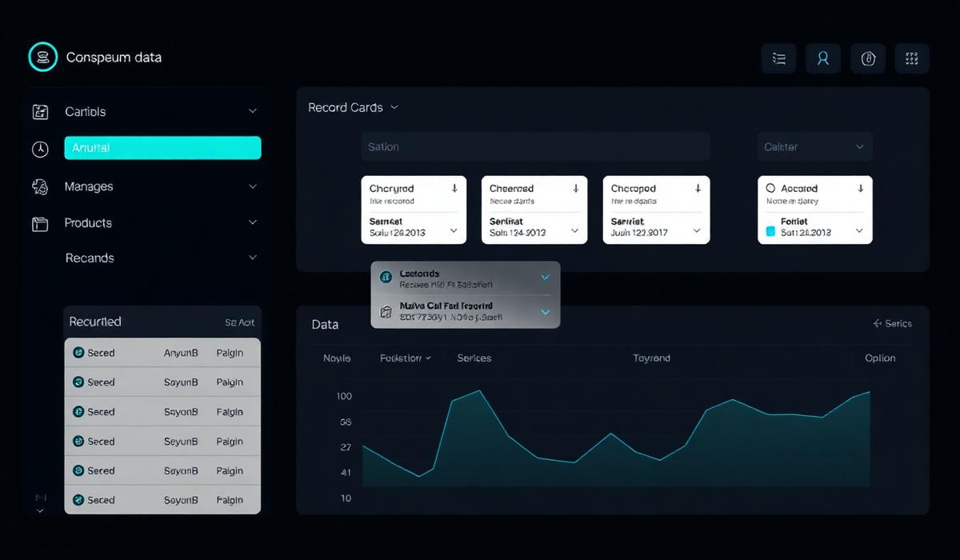960x560 pixels.
Task: Click the cyan color swatch on the Acaated card
Action: pyautogui.click(x=771, y=231)
